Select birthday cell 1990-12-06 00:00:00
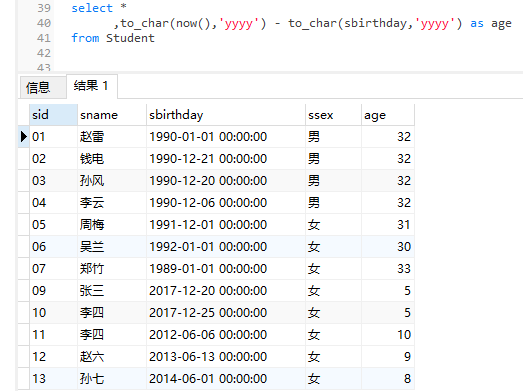This screenshot has height=391, width=523. (225, 203)
